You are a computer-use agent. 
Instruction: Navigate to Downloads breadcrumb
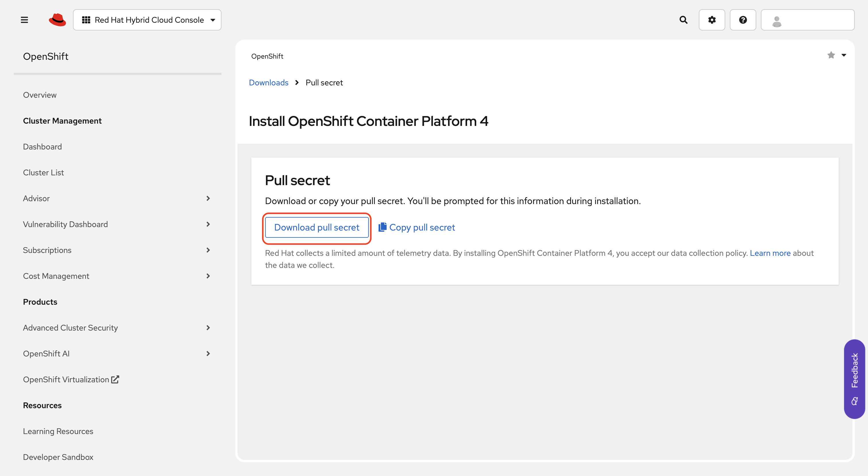click(268, 82)
